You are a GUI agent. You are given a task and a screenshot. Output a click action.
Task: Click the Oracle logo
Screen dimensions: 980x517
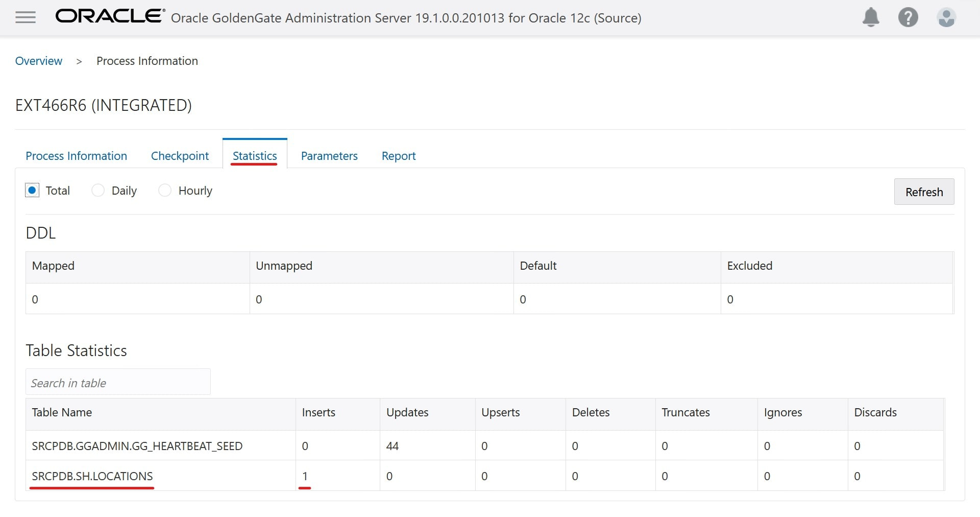coord(110,17)
